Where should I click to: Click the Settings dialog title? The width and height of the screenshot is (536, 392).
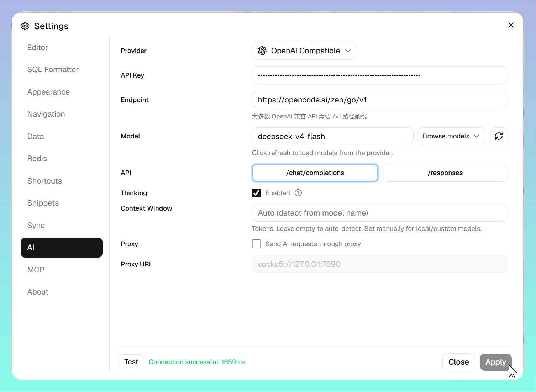tap(51, 26)
